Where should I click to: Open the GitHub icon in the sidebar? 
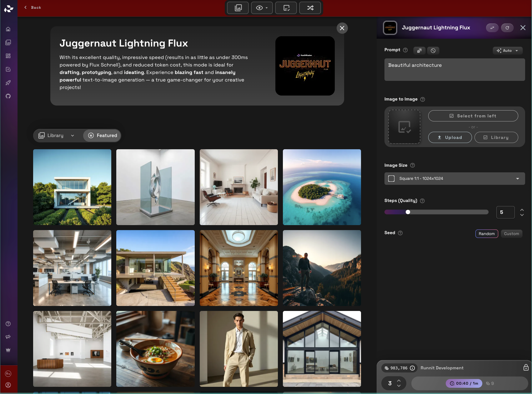pos(8,96)
